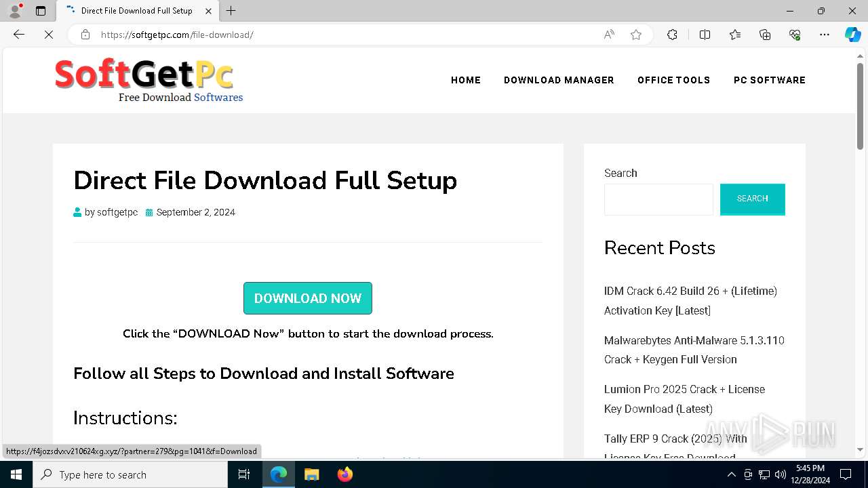Open the notification center icon

point(846,474)
